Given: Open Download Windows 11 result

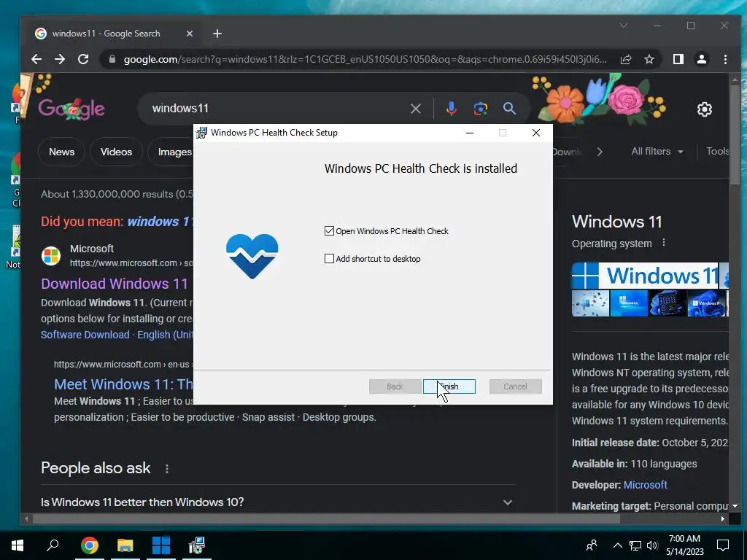Looking at the screenshot, I should pyautogui.click(x=115, y=284).
